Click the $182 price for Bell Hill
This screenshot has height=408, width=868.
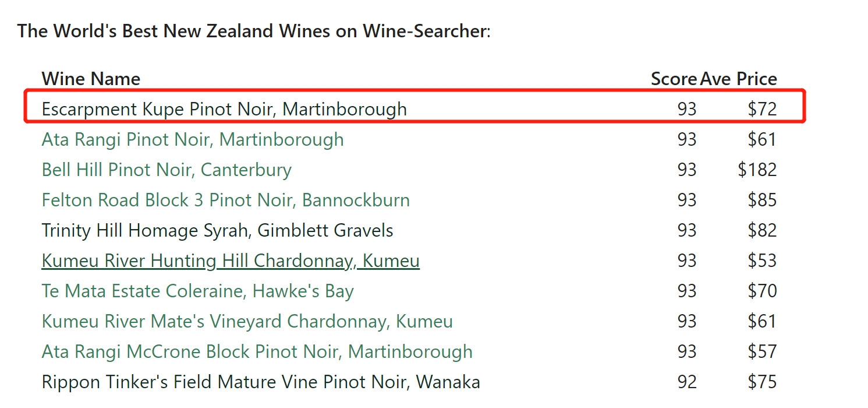pos(757,170)
